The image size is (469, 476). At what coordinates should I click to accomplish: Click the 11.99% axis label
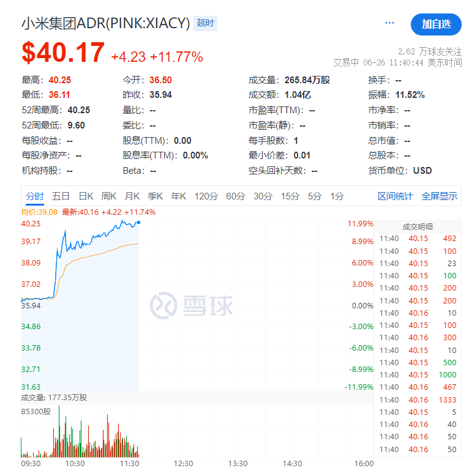(x=361, y=224)
